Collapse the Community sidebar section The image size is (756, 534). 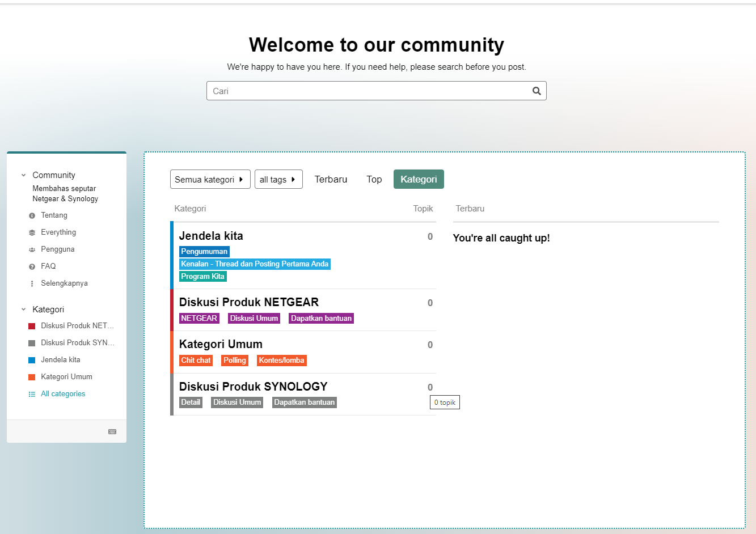point(24,175)
